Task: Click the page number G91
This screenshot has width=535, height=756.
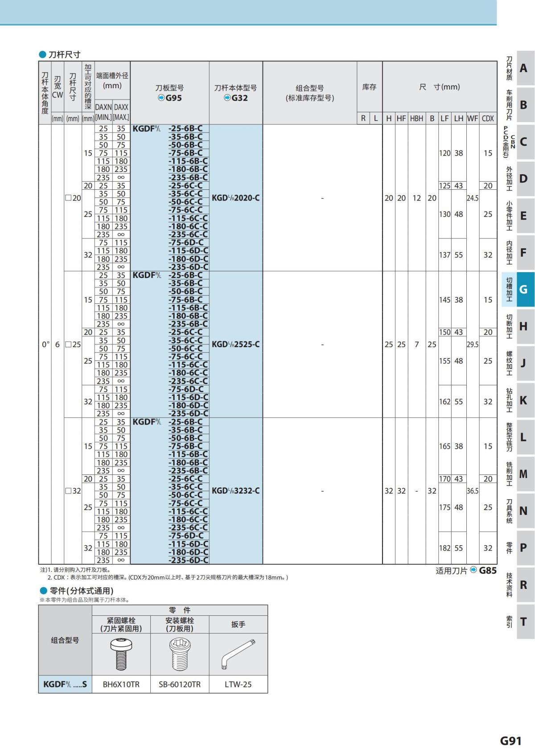Action: click(x=511, y=741)
